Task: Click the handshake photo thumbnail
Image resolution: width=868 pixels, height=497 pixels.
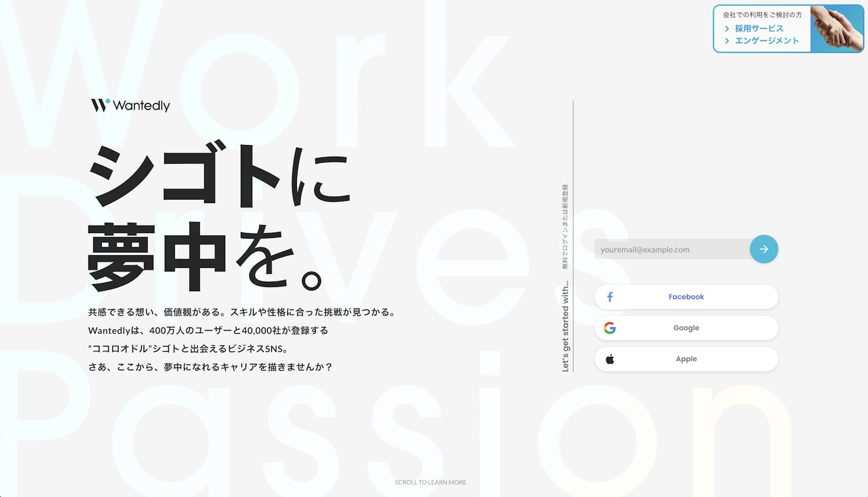Action: pyautogui.click(x=837, y=28)
